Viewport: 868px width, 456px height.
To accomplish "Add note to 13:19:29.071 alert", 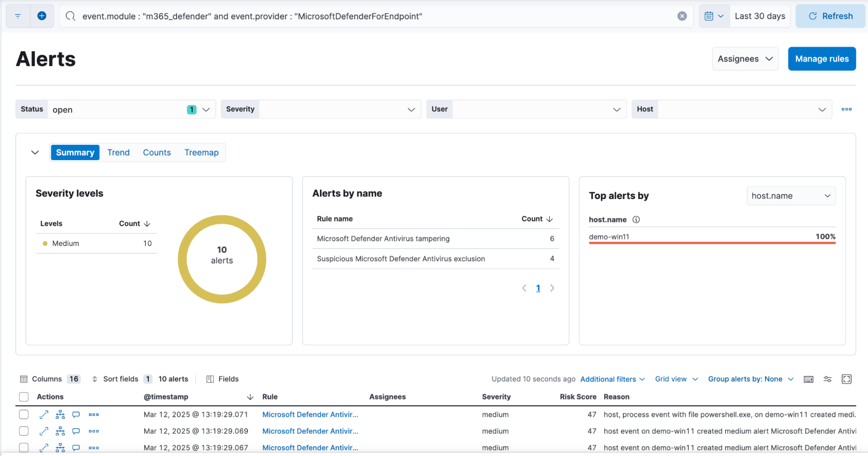I will coord(76,414).
